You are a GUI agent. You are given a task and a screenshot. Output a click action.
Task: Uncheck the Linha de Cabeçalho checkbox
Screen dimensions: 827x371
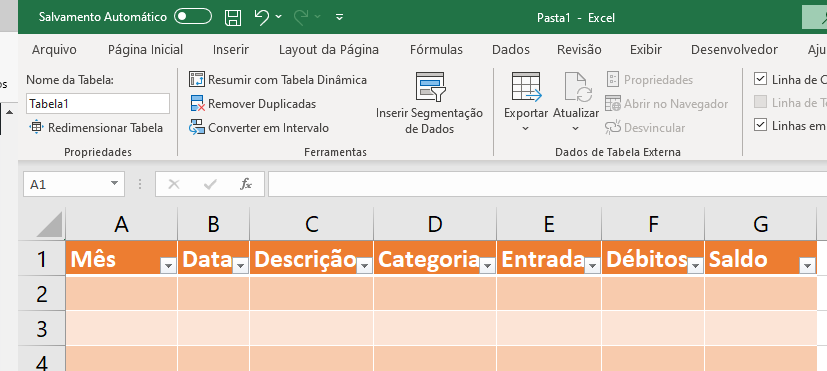tap(760, 80)
